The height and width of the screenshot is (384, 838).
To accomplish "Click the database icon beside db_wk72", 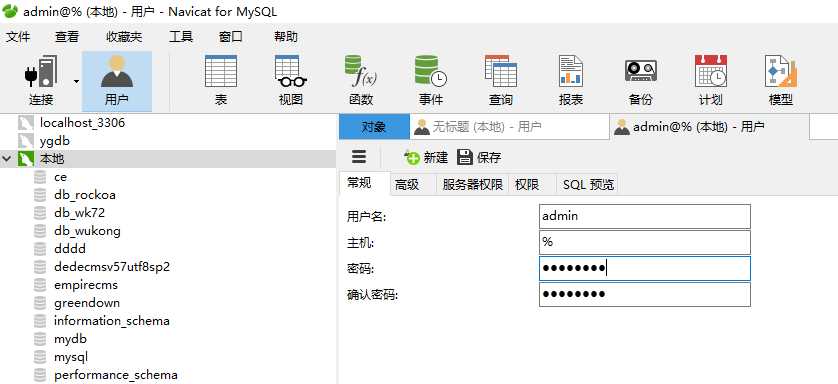I will (40, 213).
